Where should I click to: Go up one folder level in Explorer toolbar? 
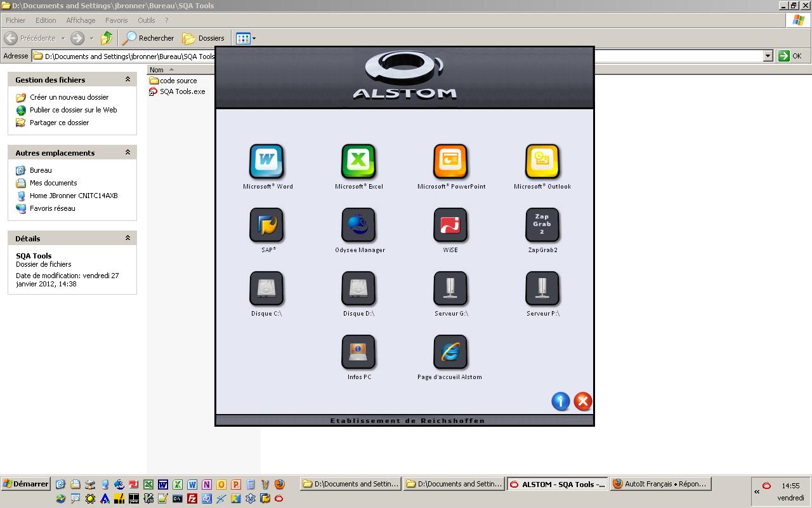click(107, 38)
